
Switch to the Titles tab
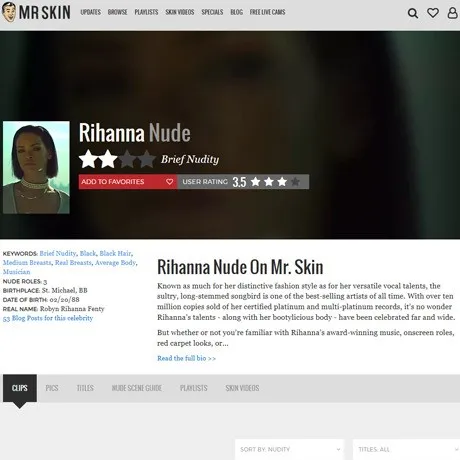(85, 388)
